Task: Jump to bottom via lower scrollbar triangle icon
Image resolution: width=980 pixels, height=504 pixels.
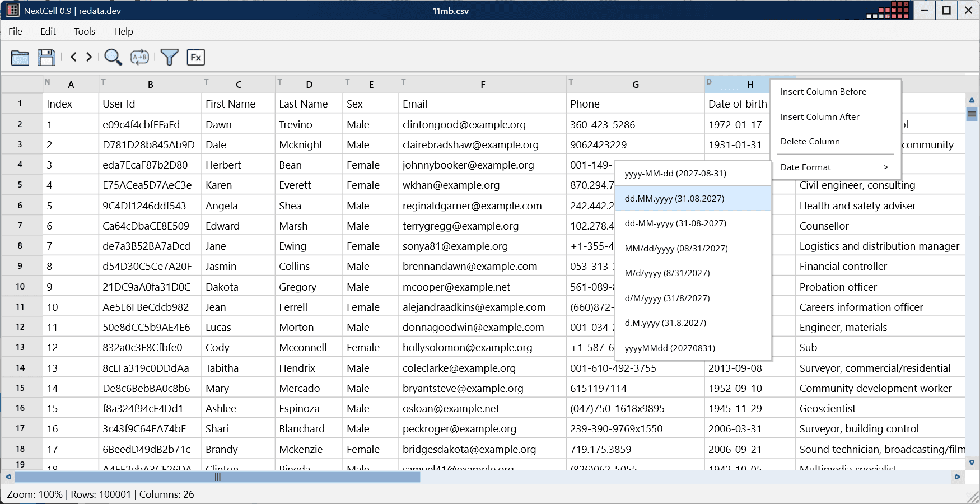Action: pyautogui.click(x=973, y=463)
